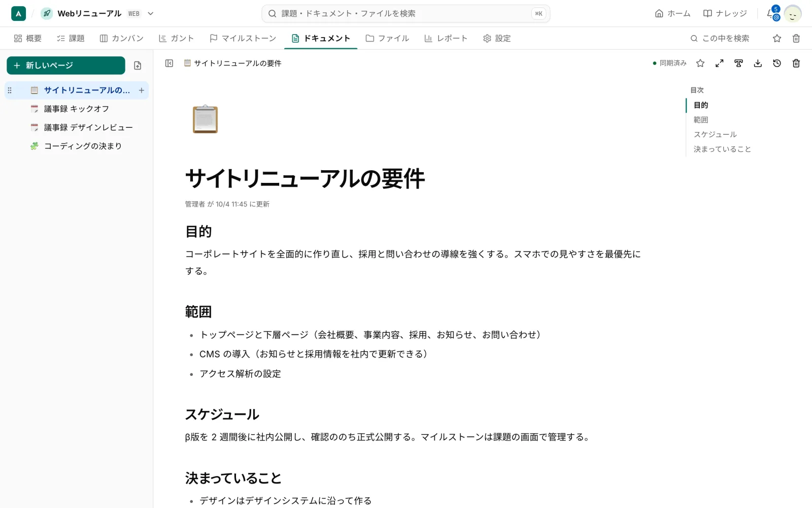812x508 pixels.
Task: Click the drag handle beside サイトリニューアルの… page
Action: [x=10, y=90]
